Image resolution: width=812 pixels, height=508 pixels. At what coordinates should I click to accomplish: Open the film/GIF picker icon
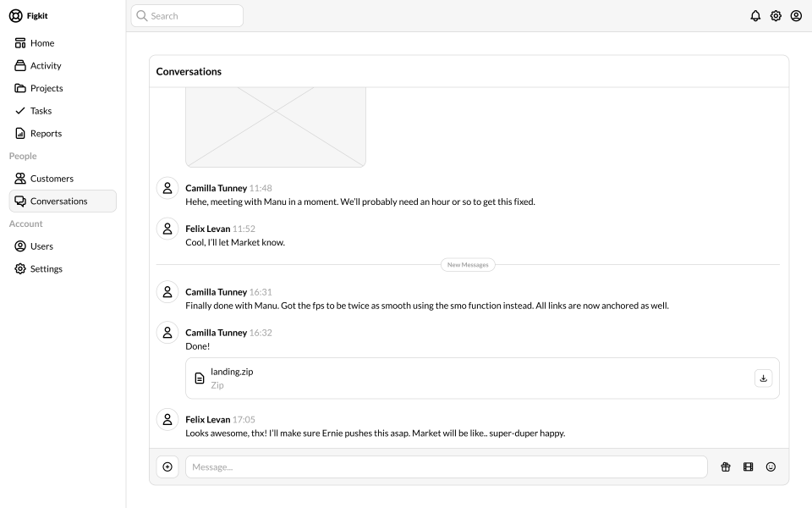[748, 467]
